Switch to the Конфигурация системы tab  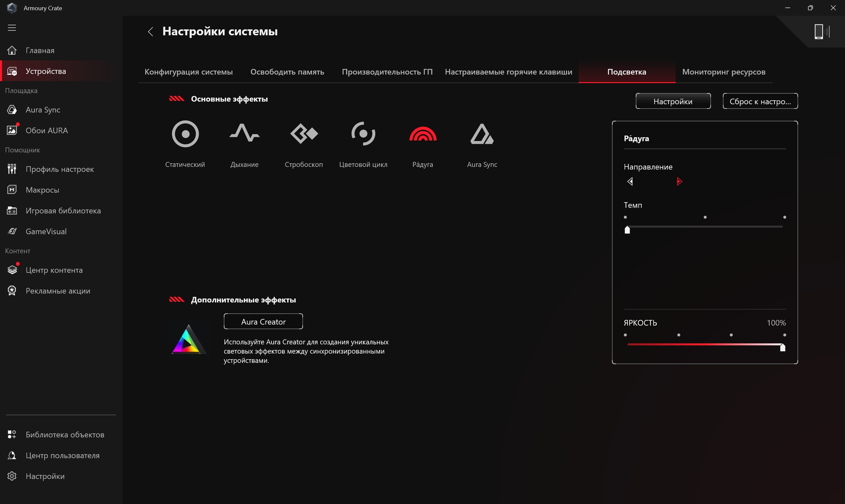click(x=188, y=72)
